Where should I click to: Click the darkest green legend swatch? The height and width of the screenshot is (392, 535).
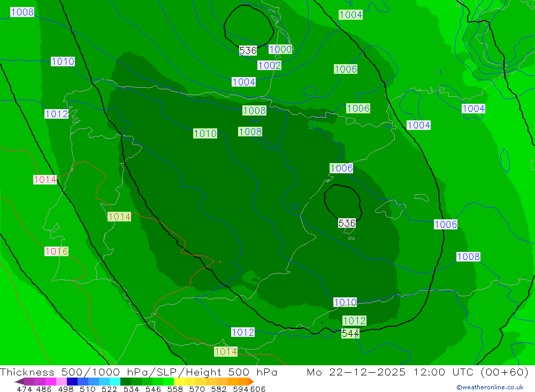(x=126, y=381)
